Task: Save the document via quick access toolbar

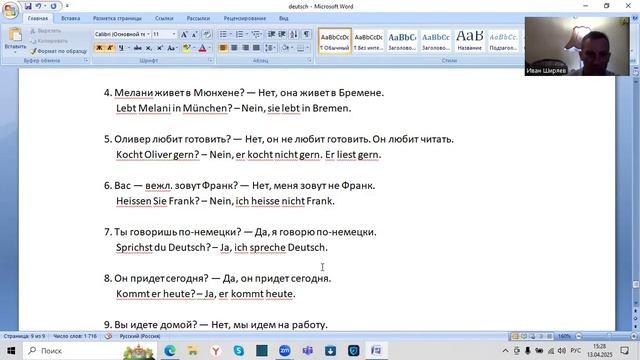Action: pyautogui.click(x=28, y=6)
